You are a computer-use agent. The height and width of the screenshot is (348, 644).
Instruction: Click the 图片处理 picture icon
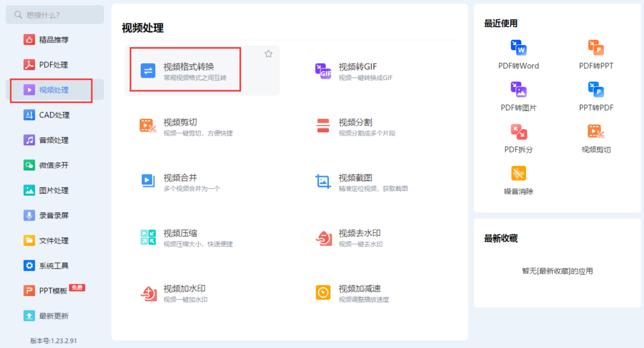pyautogui.click(x=29, y=190)
